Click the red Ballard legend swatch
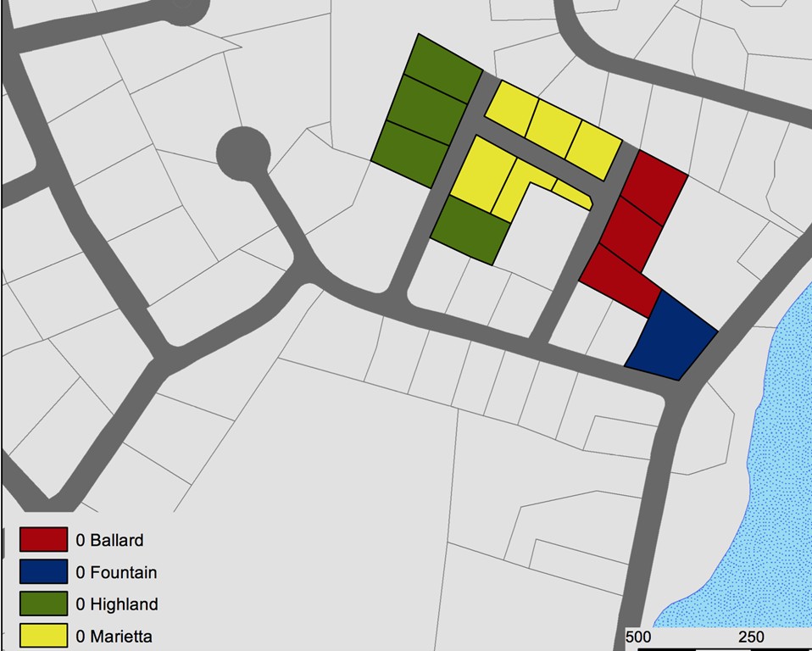The height and width of the screenshot is (651, 812). tap(43, 539)
